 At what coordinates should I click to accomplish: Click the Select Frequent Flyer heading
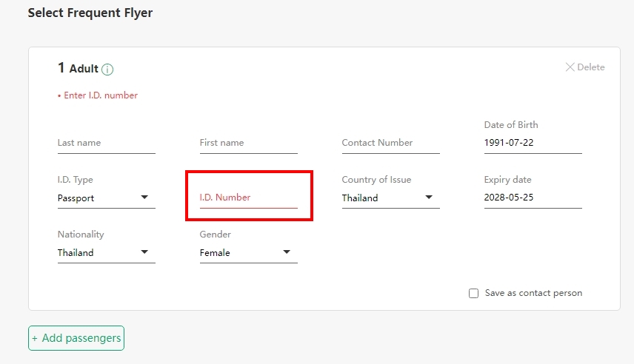click(90, 13)
